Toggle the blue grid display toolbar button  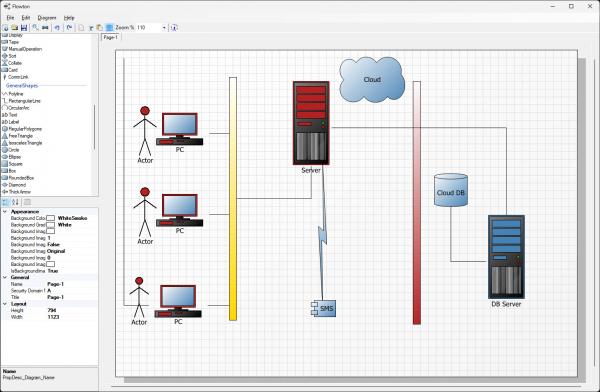tap(109, 28)
